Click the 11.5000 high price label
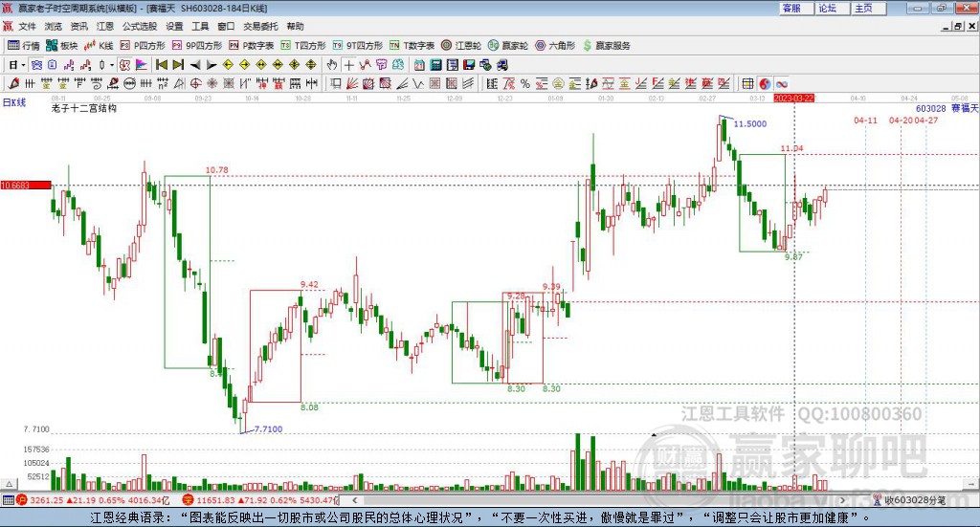The width and height of the screenshot is (980, 527). [x=750, y=123]
